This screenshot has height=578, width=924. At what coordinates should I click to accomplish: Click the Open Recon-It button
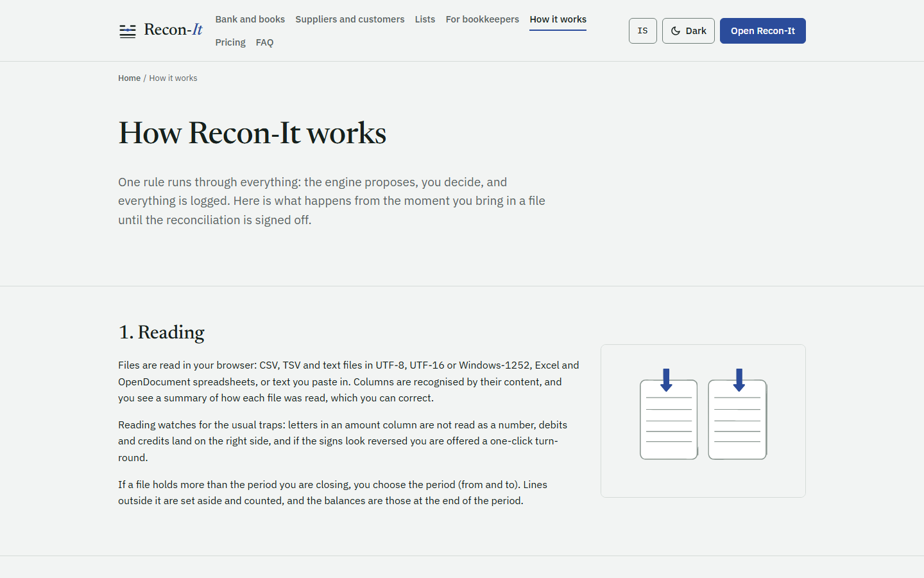763,31
